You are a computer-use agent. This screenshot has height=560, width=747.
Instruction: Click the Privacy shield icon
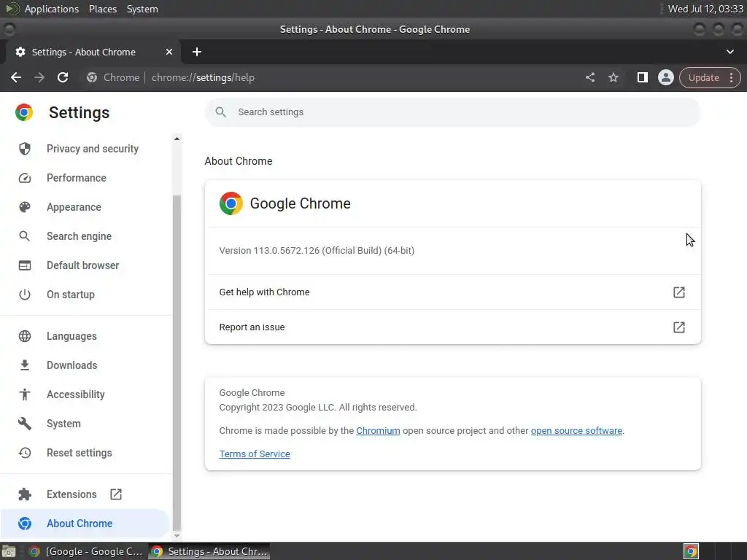pos(24,149)
